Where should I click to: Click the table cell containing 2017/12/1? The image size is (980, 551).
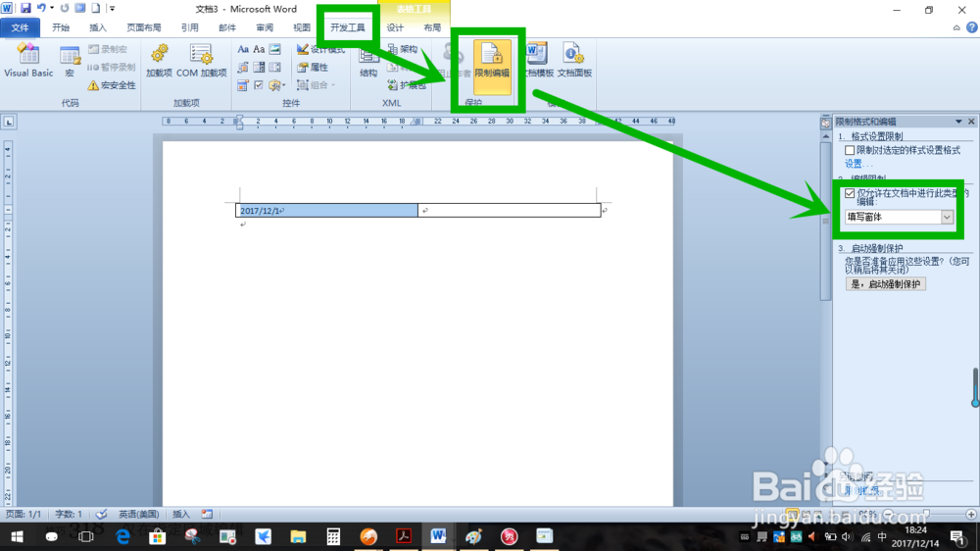[327, 210]
